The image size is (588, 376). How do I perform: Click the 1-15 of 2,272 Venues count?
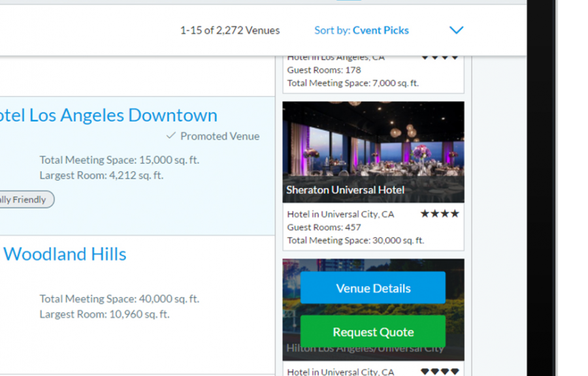coord(230,30)
